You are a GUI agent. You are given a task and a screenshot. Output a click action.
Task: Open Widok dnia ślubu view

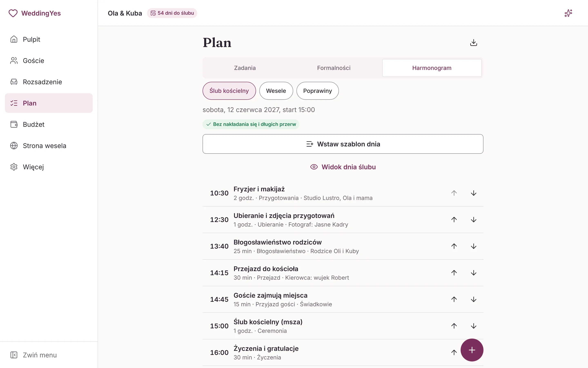tap(343, 167)
